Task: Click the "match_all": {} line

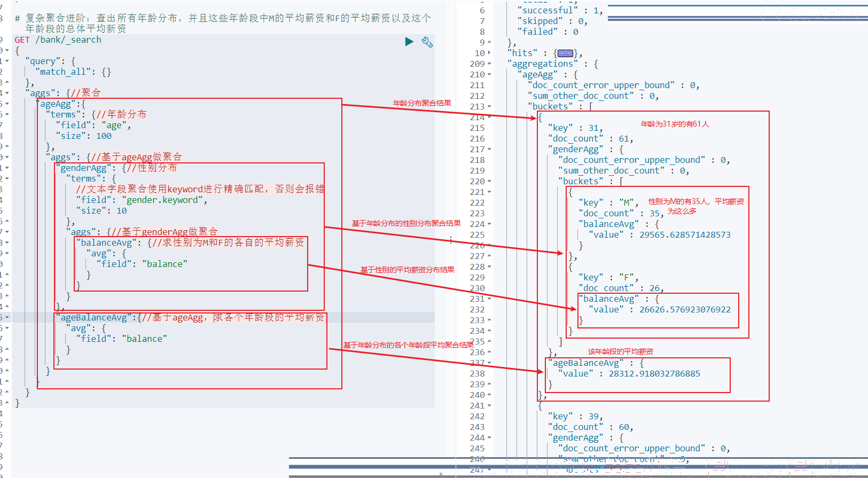Action: (x=73, y=72)
